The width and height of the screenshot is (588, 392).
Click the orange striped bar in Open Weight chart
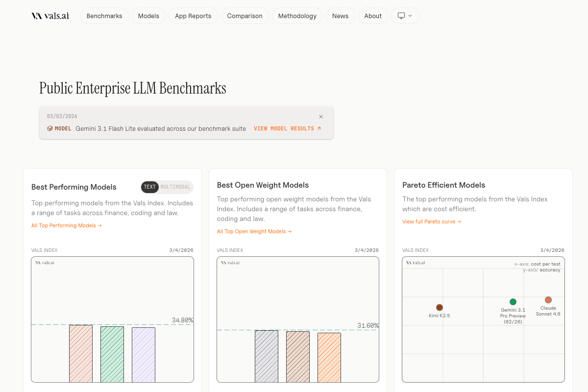pos(329,357)
